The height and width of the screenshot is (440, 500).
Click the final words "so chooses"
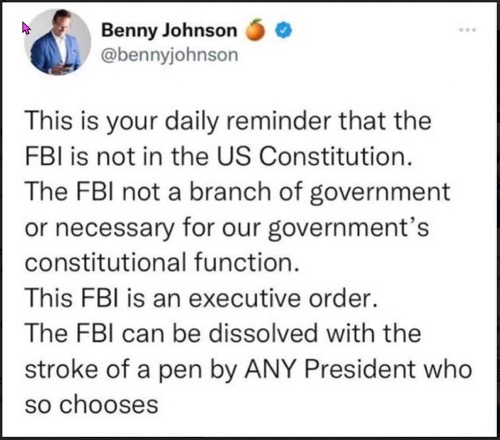click(x=92, y=405)
